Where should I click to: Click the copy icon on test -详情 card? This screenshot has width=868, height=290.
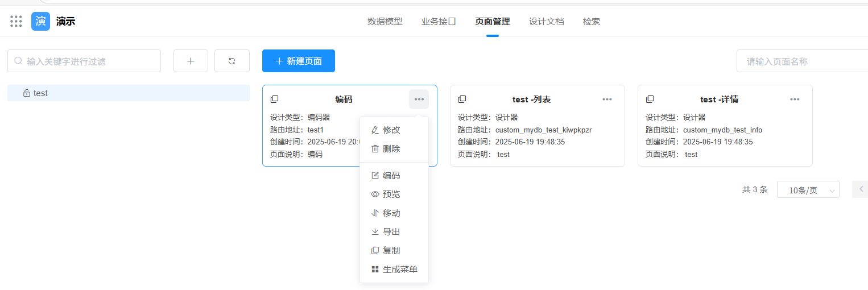click(x=650, y=99)
